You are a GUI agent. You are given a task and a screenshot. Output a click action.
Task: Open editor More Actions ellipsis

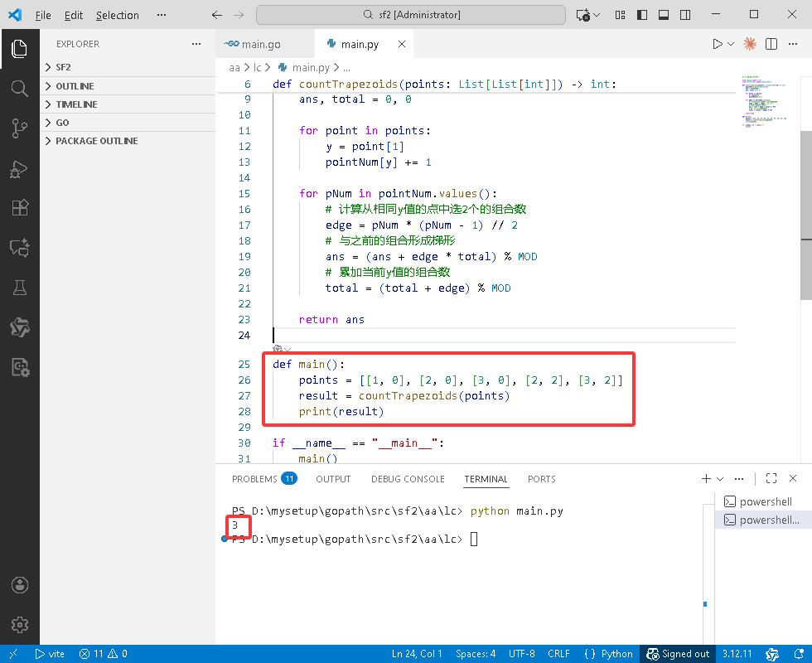pyautogui.click(x=793, y=44)
